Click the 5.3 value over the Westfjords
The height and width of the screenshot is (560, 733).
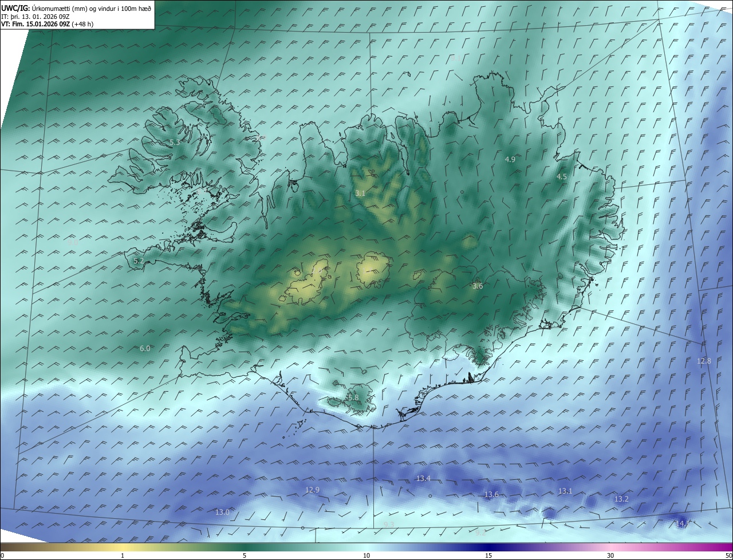[x=175, y=142]
